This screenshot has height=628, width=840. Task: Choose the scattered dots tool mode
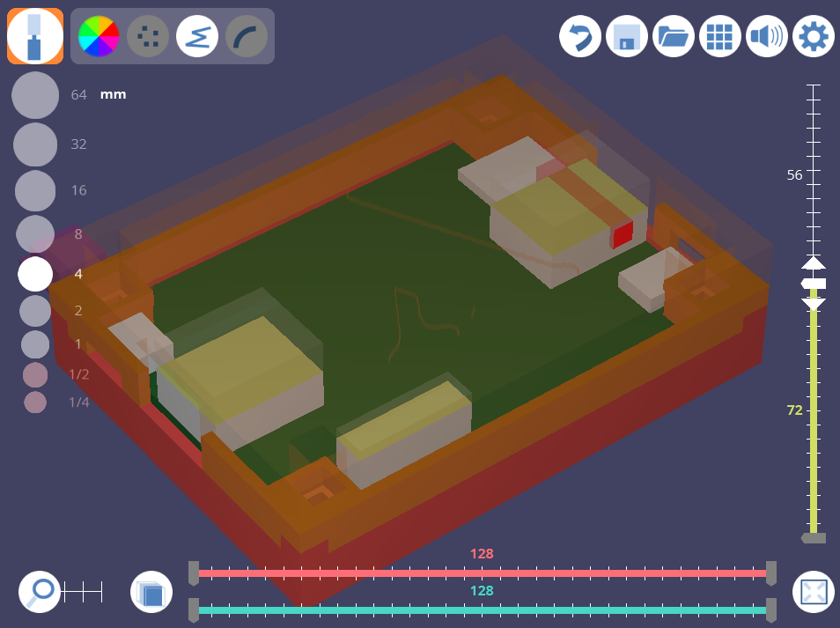[148, 36]
